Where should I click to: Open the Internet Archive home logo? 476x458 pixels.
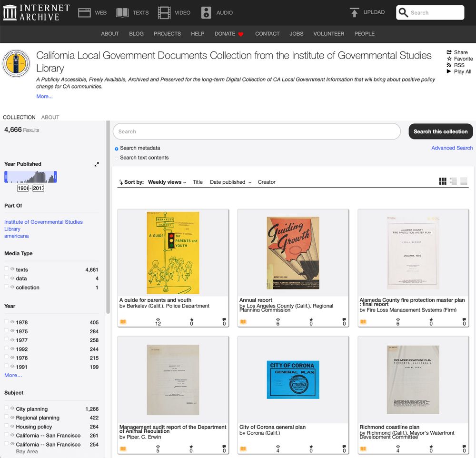click(36, 12)
